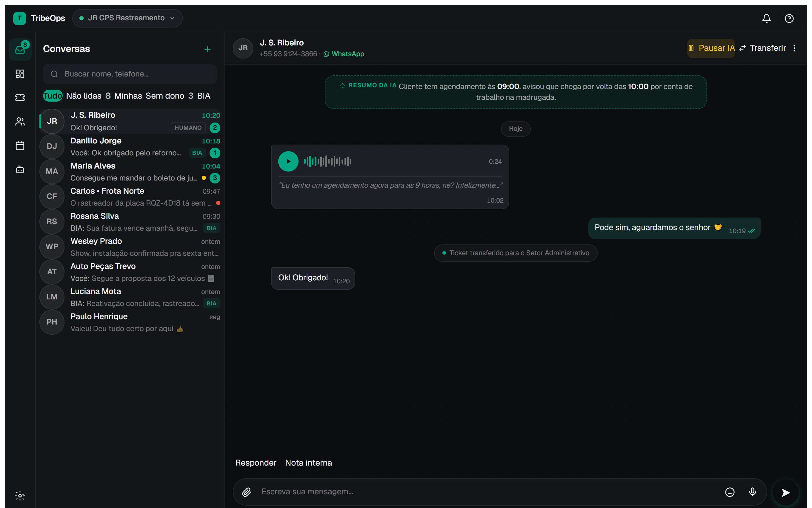Click the MA avatar of Maria Alves
812x508 pixels.
(x=52, y=172)
